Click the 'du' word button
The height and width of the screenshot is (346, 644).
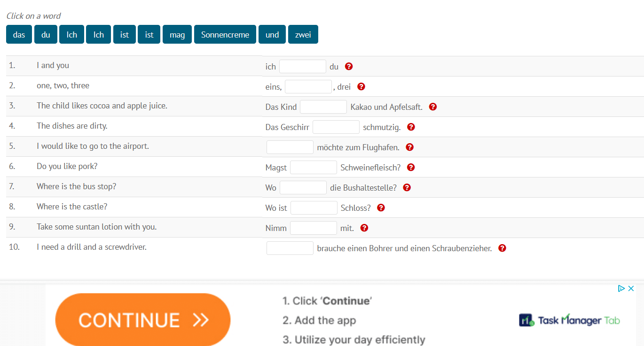pos(46,34)
